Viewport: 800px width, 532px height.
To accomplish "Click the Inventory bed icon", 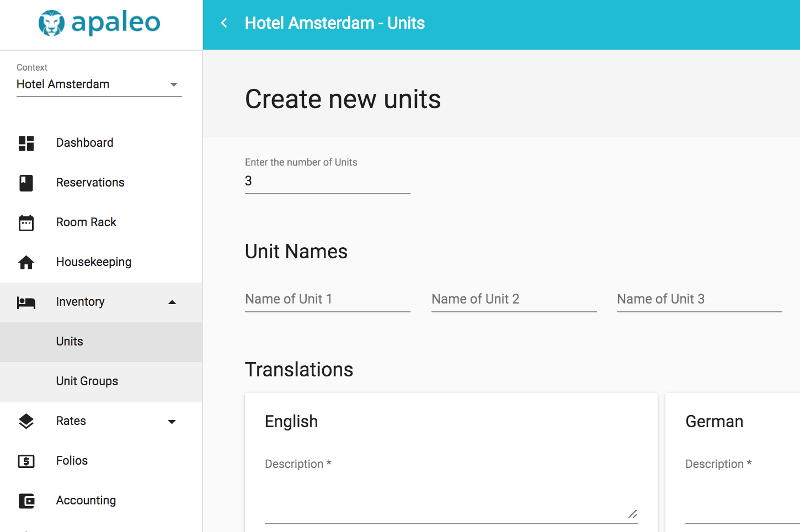I will [26, 302].
